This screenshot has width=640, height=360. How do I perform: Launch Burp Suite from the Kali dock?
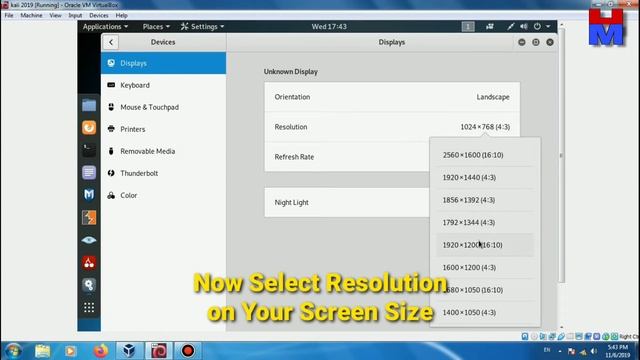tap(89, 217)
